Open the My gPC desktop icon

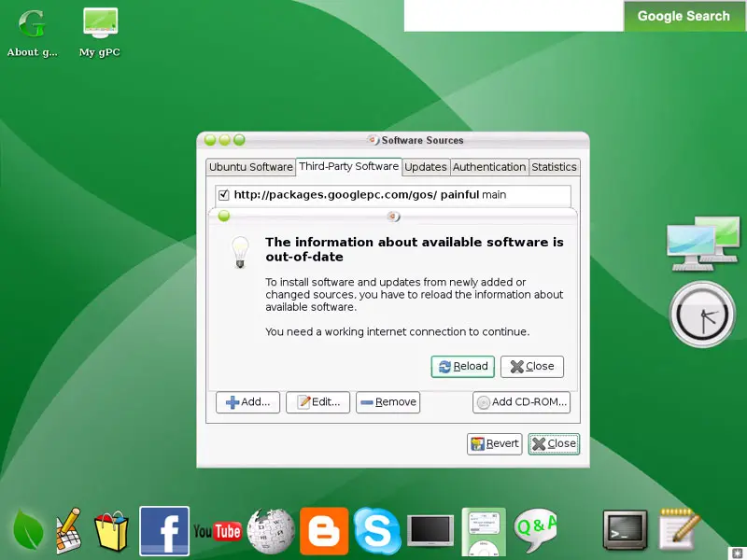[x=100, y=33]
